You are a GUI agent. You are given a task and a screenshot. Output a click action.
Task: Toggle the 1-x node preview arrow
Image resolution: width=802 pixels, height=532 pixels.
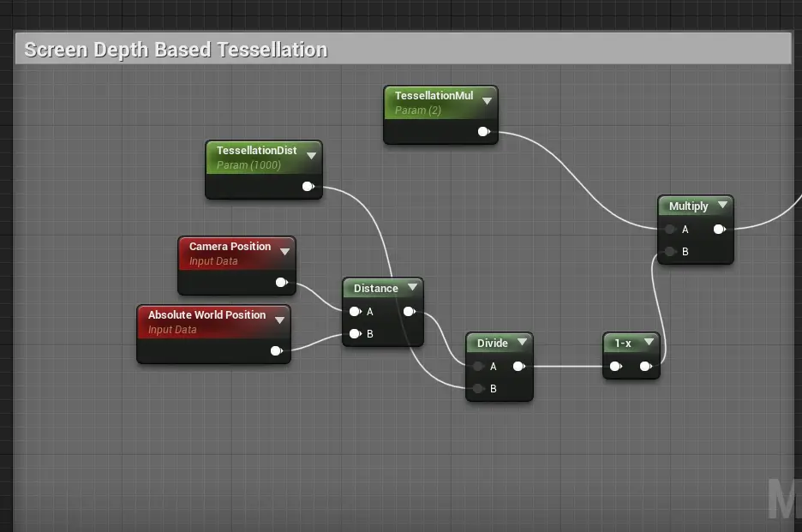click(x=649, y=342)
